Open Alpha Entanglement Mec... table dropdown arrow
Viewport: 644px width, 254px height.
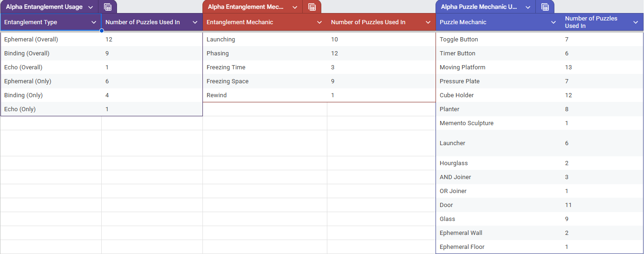pos(295,7)
